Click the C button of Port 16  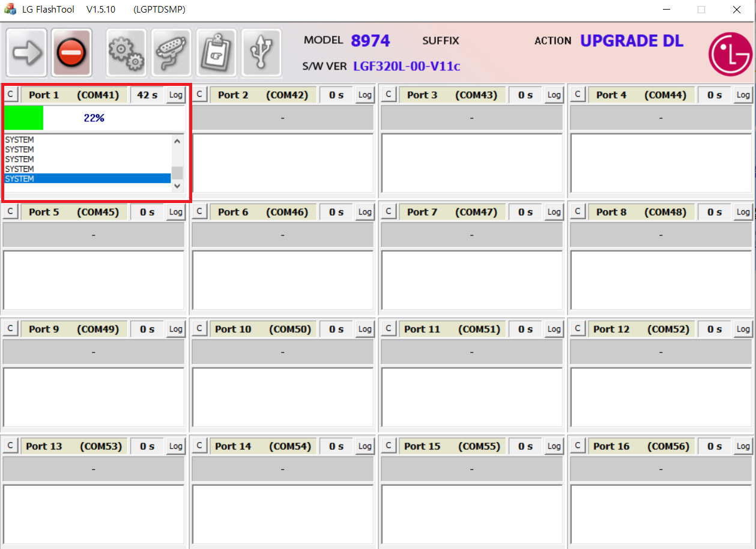[x=578, y=446]
